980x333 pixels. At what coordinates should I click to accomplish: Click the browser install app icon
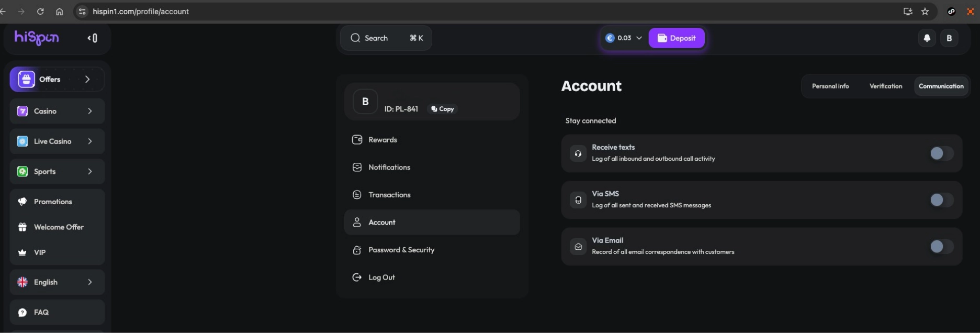point(908,12)
